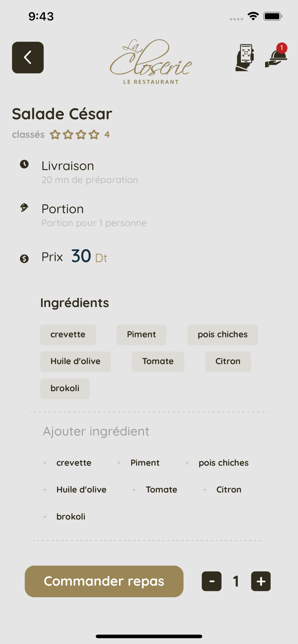The height and width of the screenshot is (644, 298).
Task: Select the Citron ingredient chip
Action: 228,362
